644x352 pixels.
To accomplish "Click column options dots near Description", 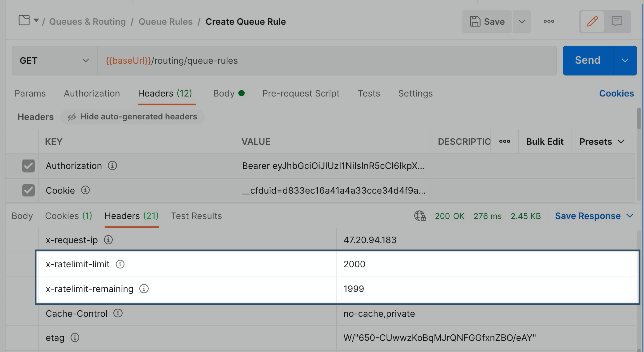I will tap(504, 141).
